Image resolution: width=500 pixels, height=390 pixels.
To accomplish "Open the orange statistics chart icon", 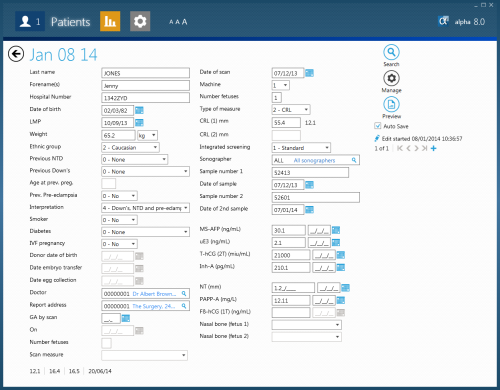I will click(110, 21).
